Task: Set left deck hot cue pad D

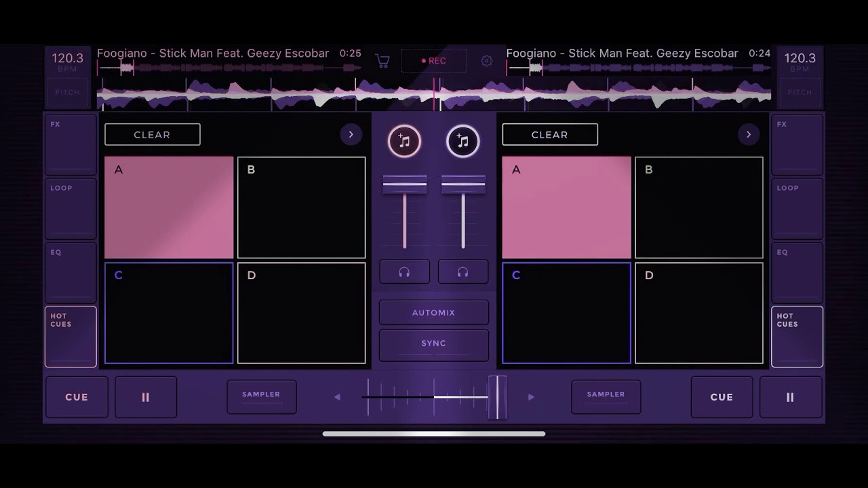Action: pyautogui.click(x=302, y=313)
